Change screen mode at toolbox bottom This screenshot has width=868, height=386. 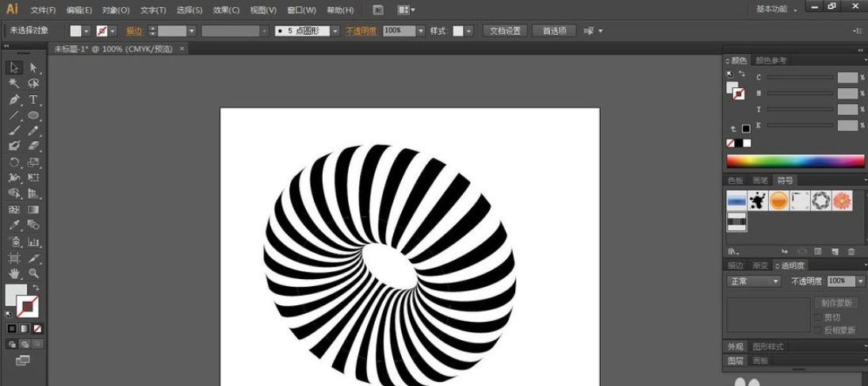(23, 360)
